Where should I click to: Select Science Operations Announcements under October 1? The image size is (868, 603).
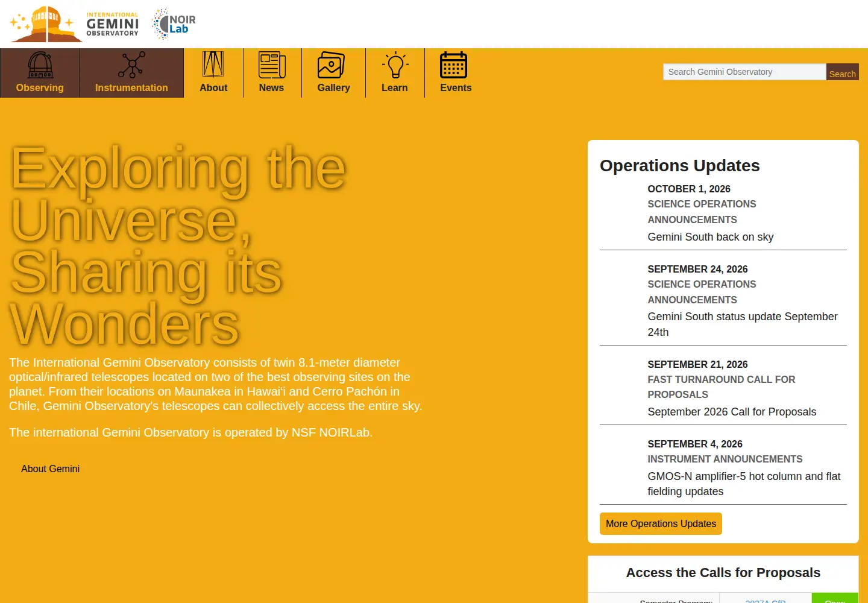pos(702,212)
